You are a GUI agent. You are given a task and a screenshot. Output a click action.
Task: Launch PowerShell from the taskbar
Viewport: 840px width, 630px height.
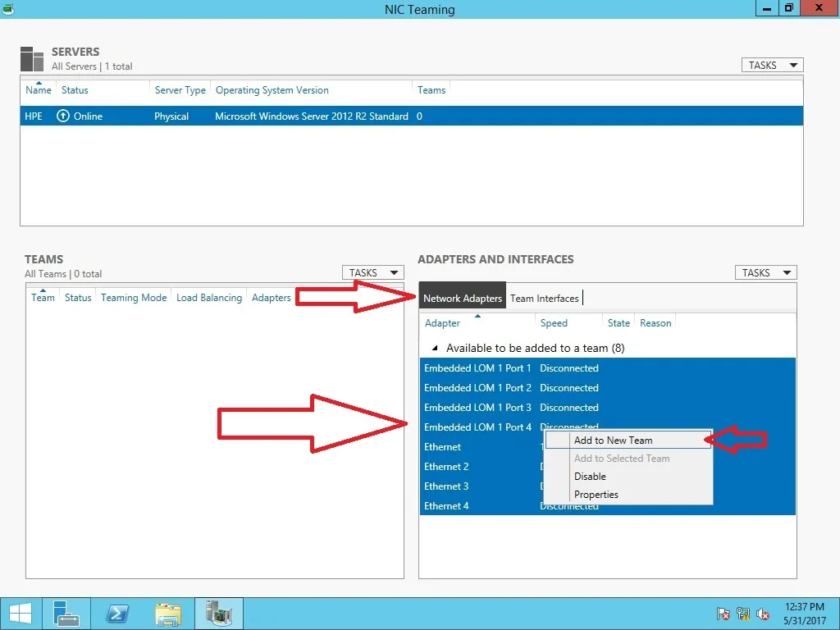(116, 614)
